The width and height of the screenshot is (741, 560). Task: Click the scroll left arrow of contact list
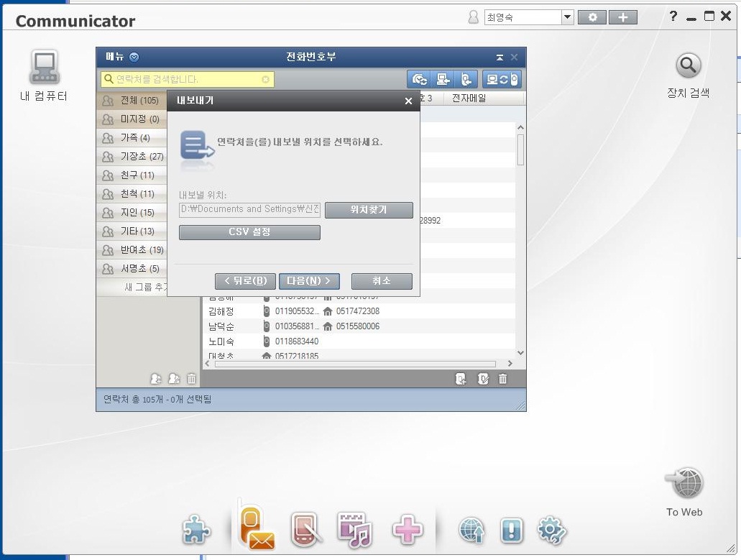[207, 364]
